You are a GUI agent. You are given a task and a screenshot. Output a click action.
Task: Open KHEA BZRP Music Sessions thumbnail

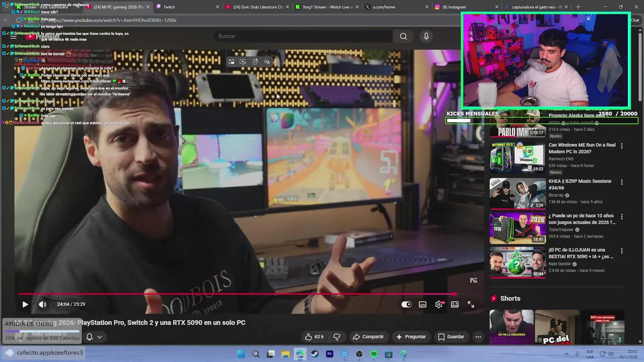(x=518, y=194)
